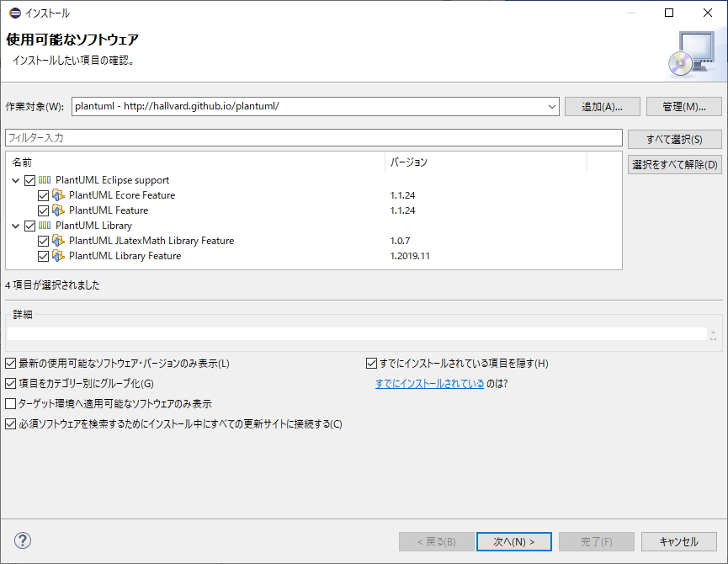This screenshot has height=564, width=728.
Task: Click the Eclipse icon in the title bar
Action: [x=13, y=13]
